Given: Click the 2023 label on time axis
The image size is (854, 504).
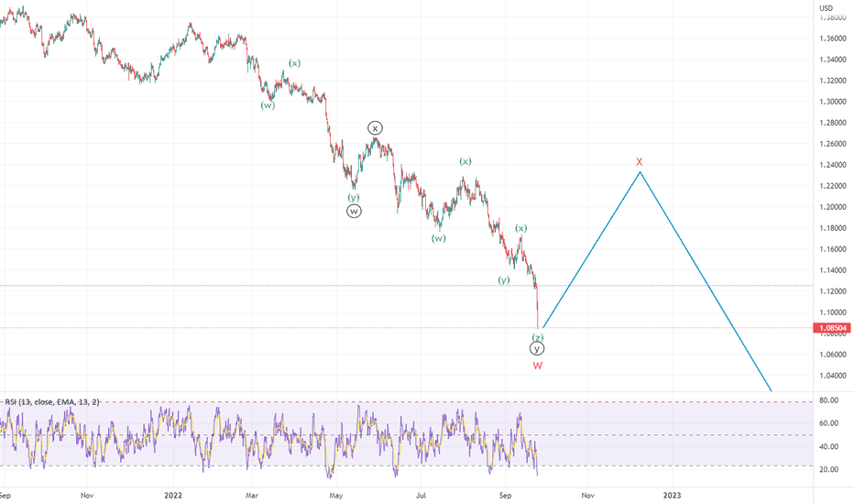Looking at the screenshot, I should click(x=672, y=495).
